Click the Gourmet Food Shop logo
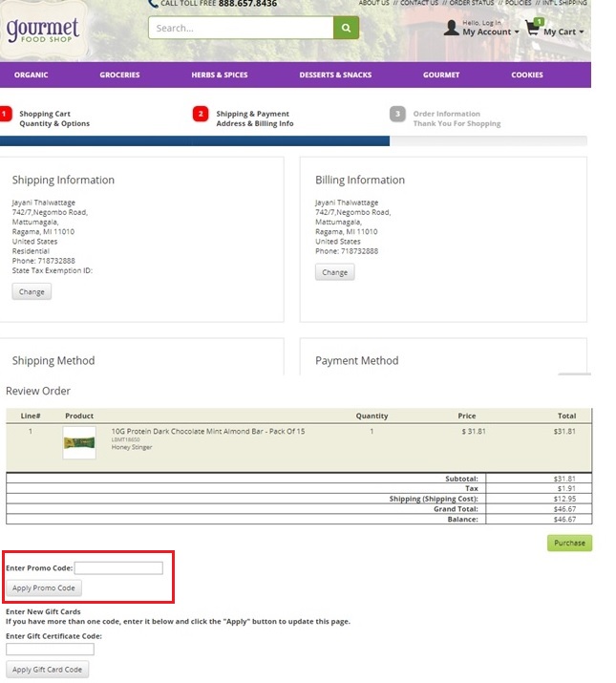The image size is (616, 683). (43, 30)
